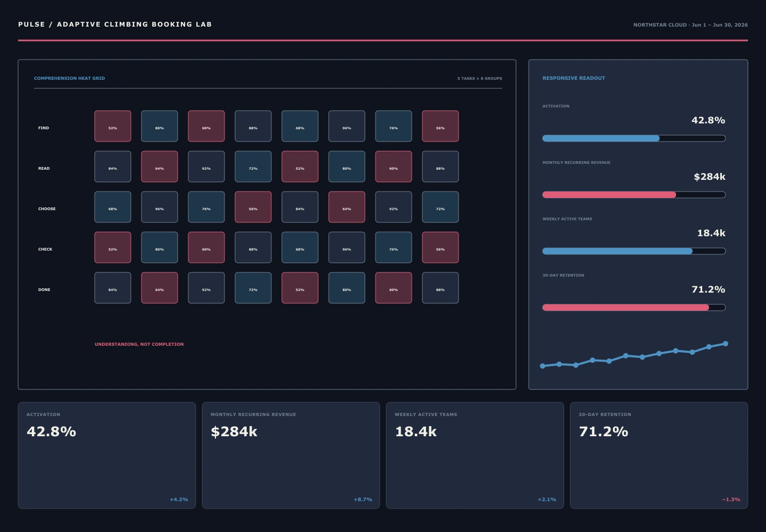Open the Weekly Active Teams 18.4k card
The width and height of the screenshot is (766, 532).
click(x=475, y=455)
